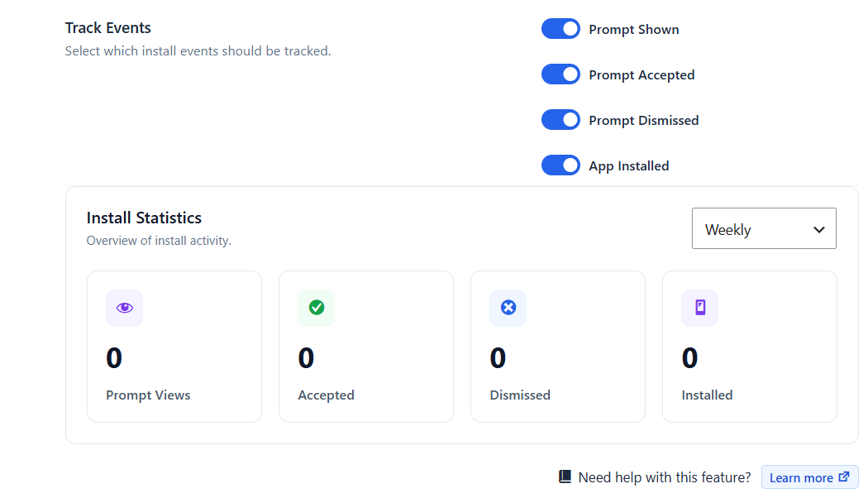Open the Learn more help link

point(810,477)
